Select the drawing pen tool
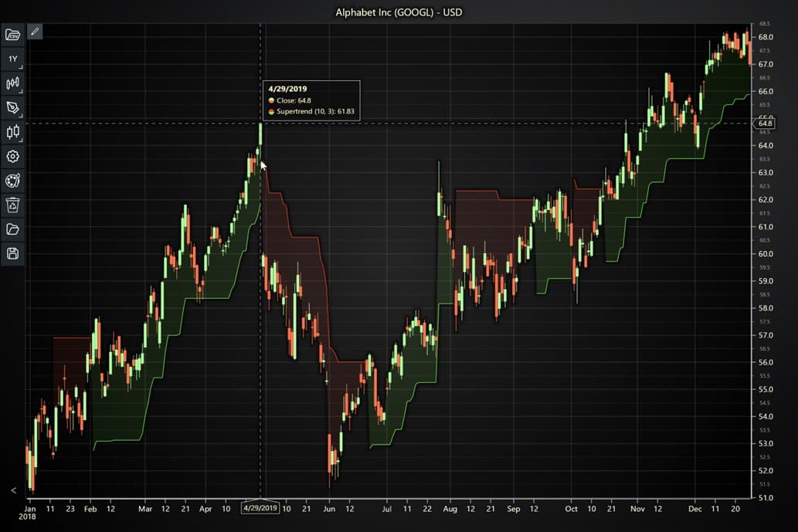Screen dimensions: 798x532 [12, 108]
